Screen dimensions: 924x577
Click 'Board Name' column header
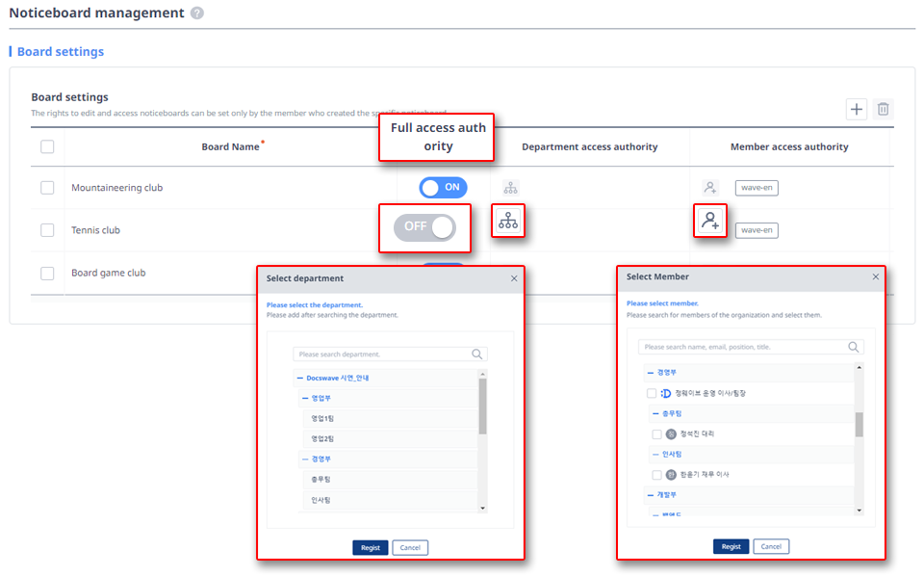[230, 147]
